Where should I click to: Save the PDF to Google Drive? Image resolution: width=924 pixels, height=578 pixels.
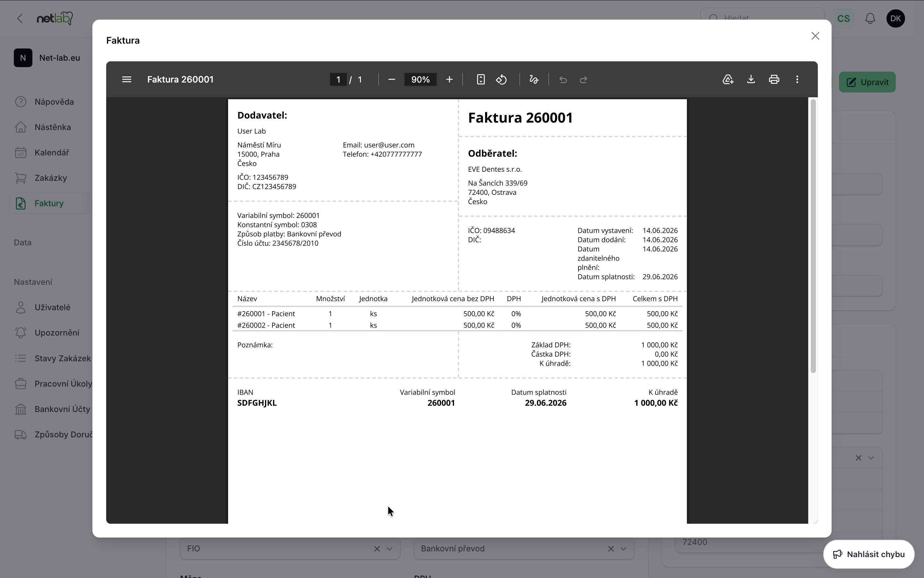728,80
